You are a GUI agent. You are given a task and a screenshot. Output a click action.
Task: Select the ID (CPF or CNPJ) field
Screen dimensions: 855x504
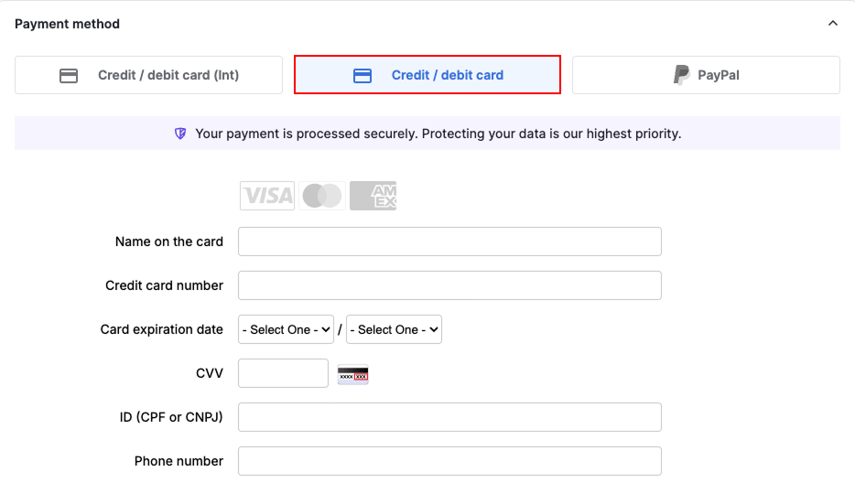tap(449, 417)
